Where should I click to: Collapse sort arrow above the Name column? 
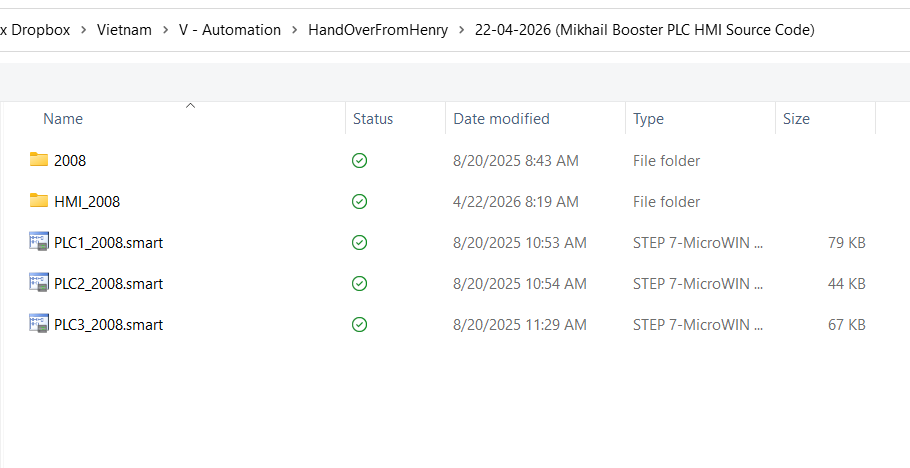click(x=190, y=104)
